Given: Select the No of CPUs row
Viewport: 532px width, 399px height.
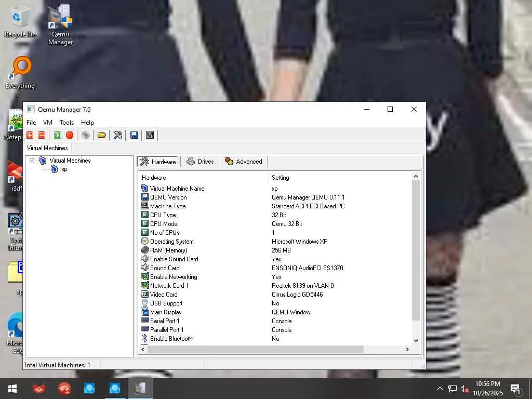Looking at the screenshot, I should pyautogui.click(x=275, y=232).
